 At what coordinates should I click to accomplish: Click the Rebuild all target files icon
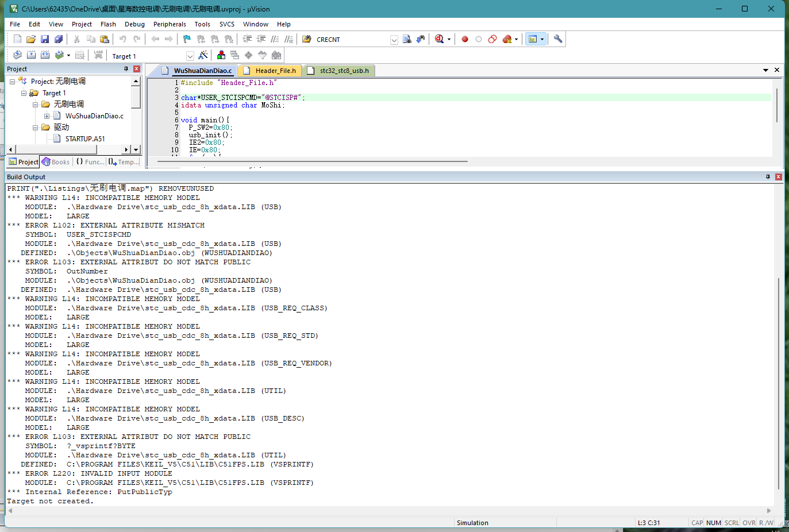(x=45, y=55)
